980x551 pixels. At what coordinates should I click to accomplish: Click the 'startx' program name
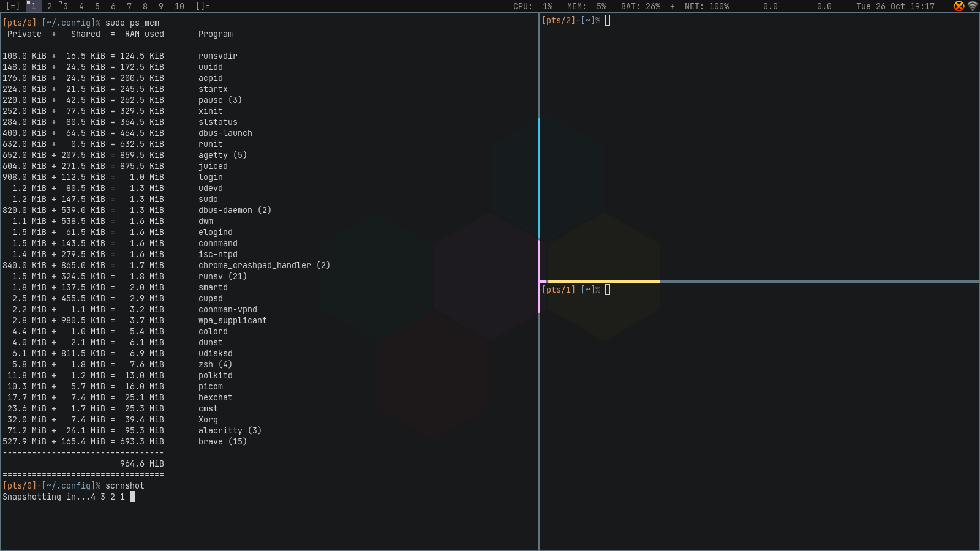pos(213,89)
